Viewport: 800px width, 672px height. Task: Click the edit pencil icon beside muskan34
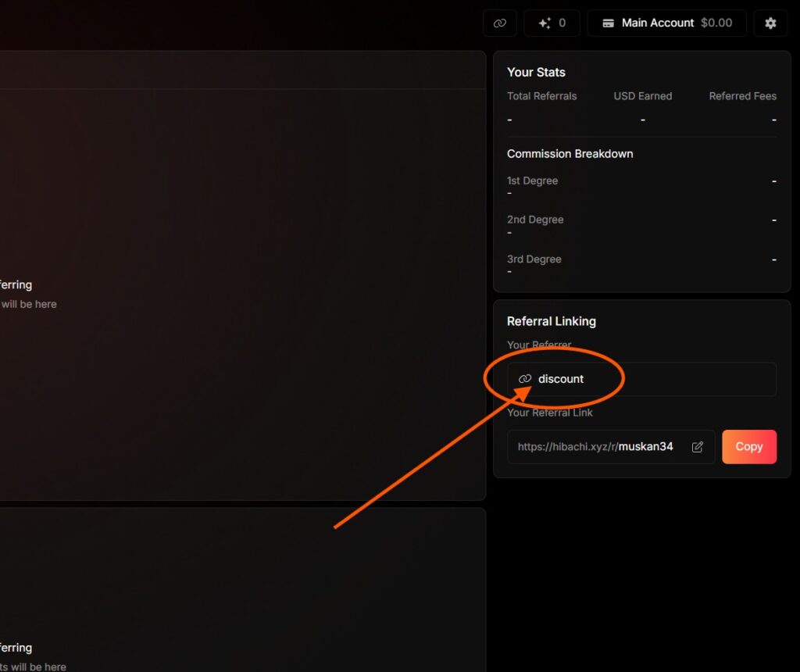698,447
